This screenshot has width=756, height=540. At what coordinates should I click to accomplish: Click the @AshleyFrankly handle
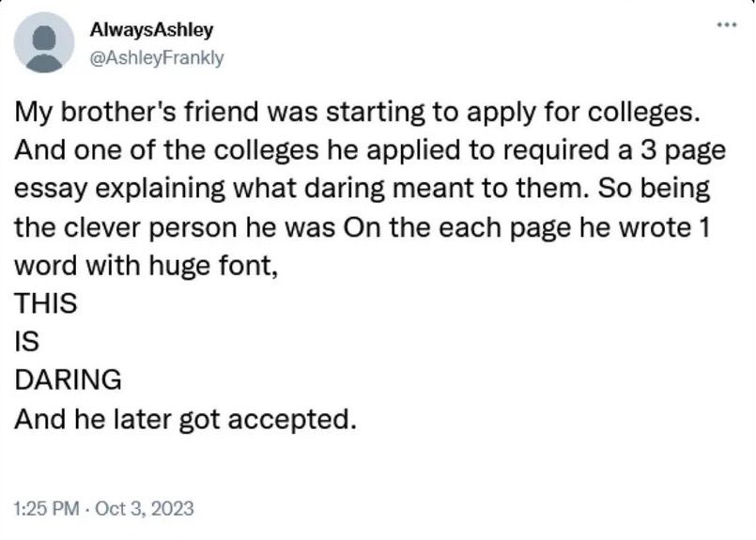coord(156,56)
